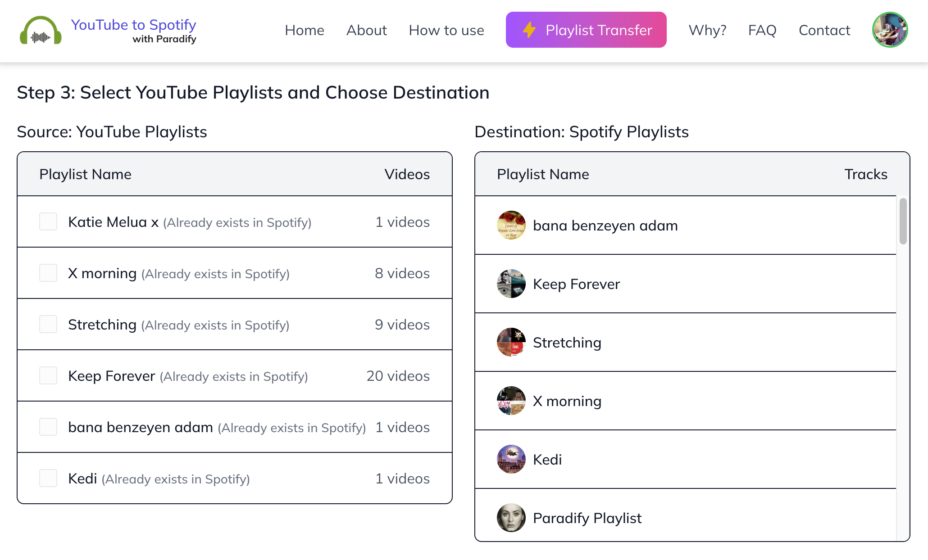Viewport: 928px width, 560px height.
Task: Click the X morning source playlist name
Action: pyautogui.click(x=102, y=273)
